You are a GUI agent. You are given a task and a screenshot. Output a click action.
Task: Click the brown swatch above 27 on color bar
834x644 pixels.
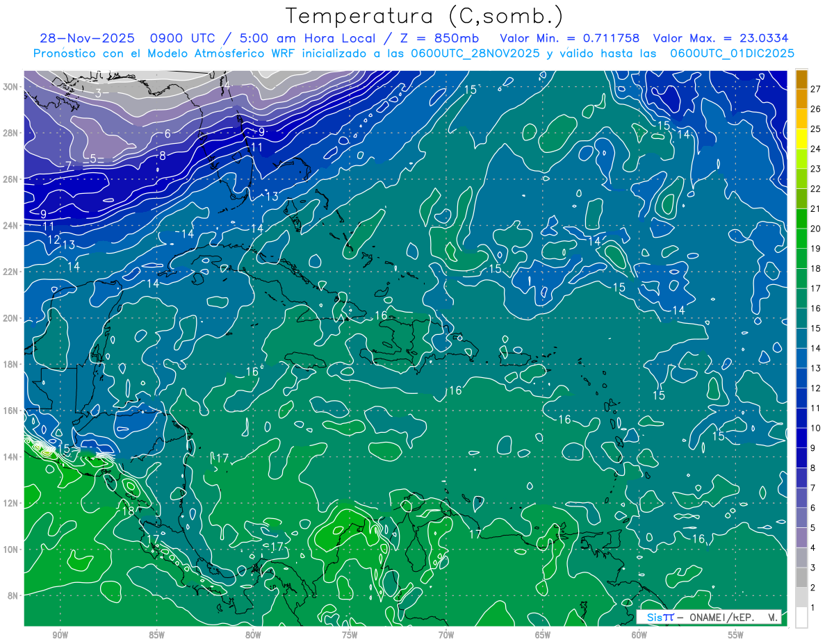pyautogui.click(x=801, y=79)
